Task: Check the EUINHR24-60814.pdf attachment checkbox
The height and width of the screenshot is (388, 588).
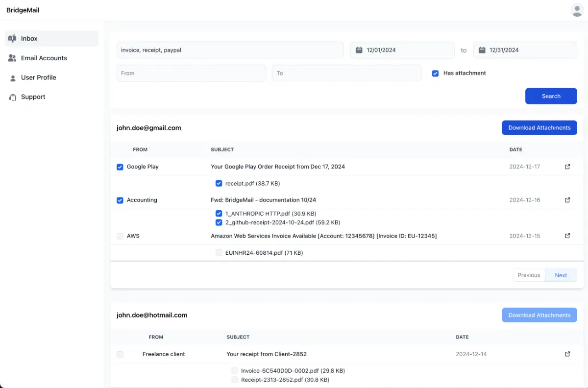Action: pos(219,253)
